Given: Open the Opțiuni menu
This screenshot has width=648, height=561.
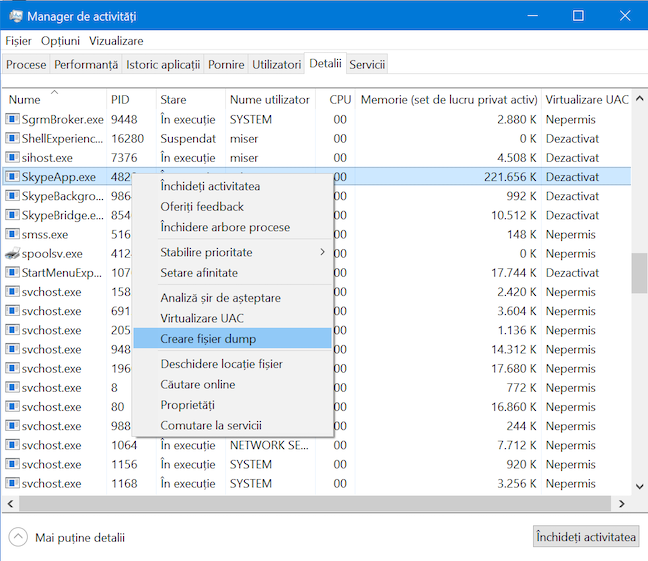Looking at the screenshot, I should 60,41.
